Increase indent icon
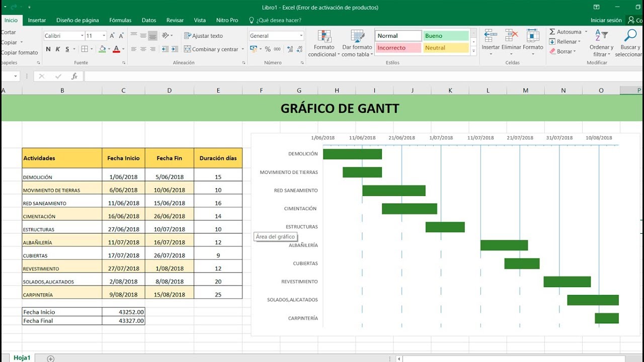The height and width of the screenshot is (362, 644). 174,49
